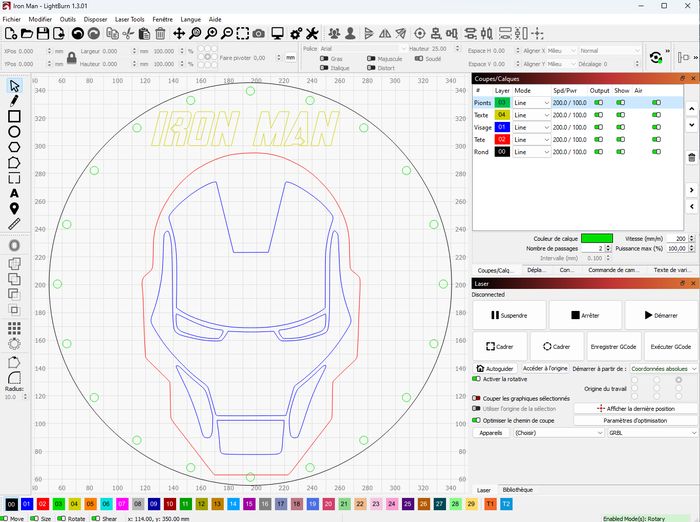The image size is (700, 522).
Task: Select the Offset Shapes tool
Action: pyautogui.click(x=14, y=246)
